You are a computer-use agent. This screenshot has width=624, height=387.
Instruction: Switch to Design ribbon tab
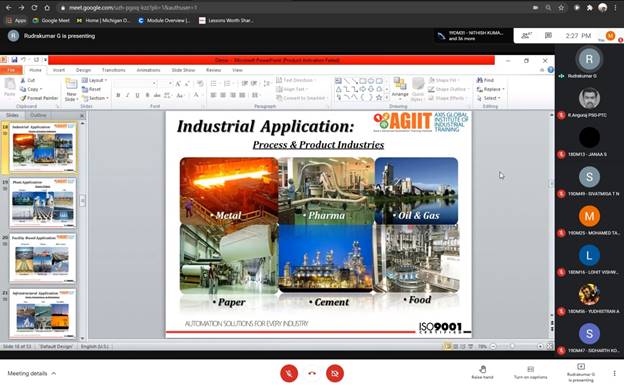tap(83, 70)
